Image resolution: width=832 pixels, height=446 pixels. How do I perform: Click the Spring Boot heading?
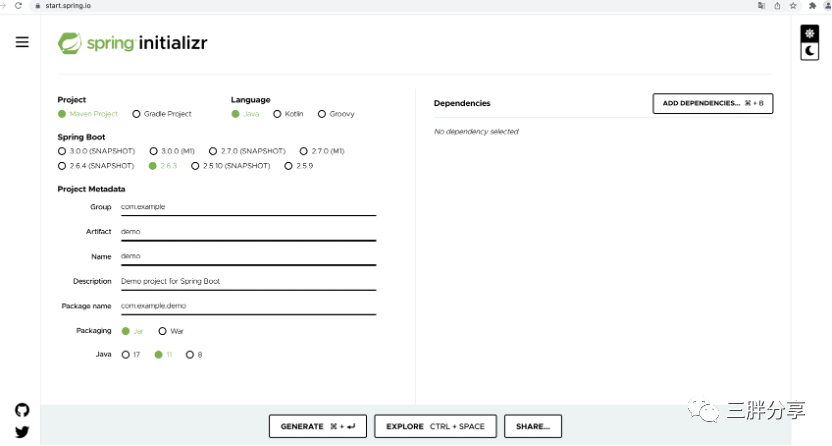pos(81,137)
